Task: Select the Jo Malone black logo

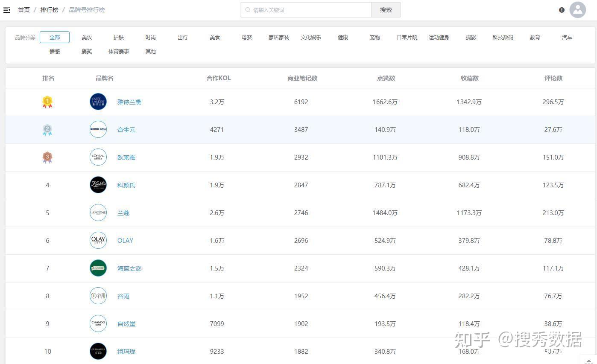Action: tap(98, 351)
